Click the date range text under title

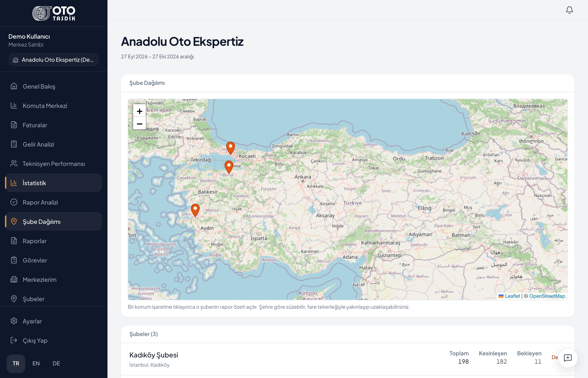click(x=157, y=56)
